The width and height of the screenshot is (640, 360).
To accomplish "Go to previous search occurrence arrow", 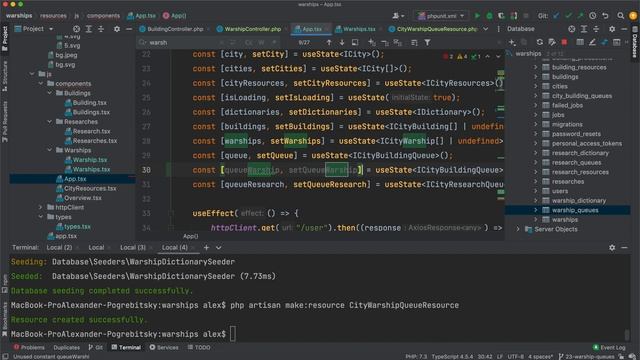I will coord(329,42).
